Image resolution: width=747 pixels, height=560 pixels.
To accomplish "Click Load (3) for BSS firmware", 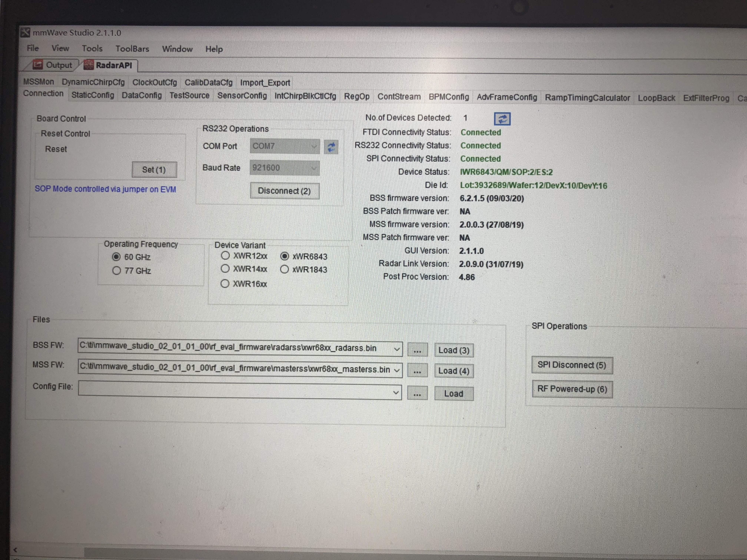I will coord(454,350).
